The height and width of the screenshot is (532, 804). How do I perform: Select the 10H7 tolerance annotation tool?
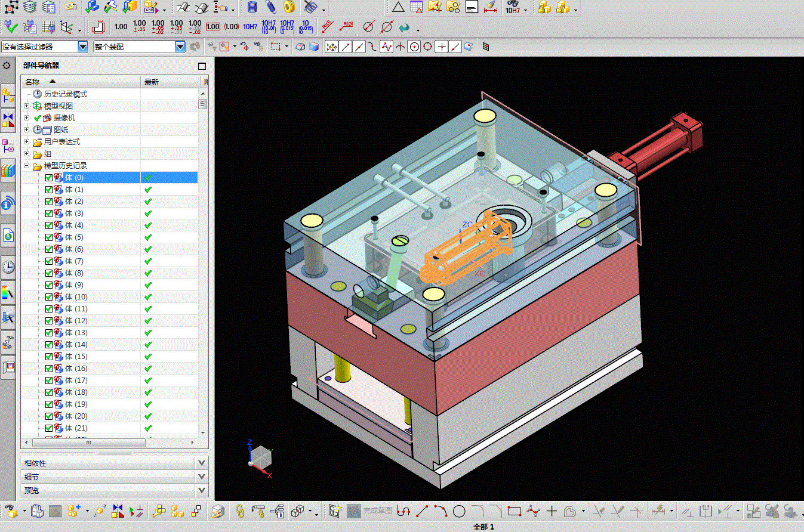coord(249,27)
